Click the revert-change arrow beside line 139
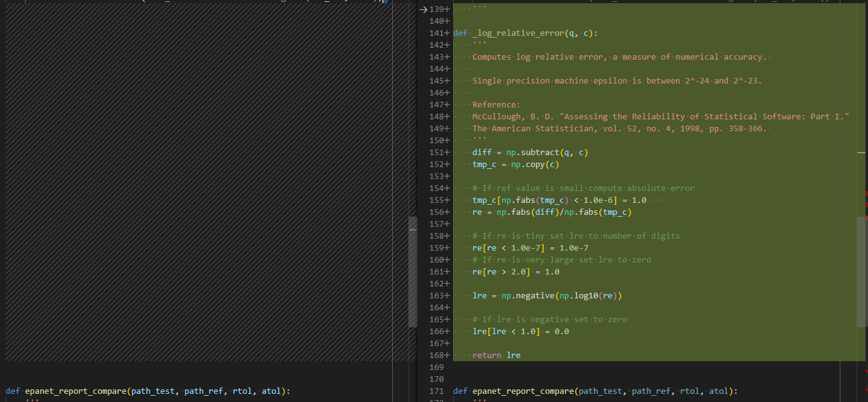The image size is (868, 402). pyautogui.click(x=423, y=9)
